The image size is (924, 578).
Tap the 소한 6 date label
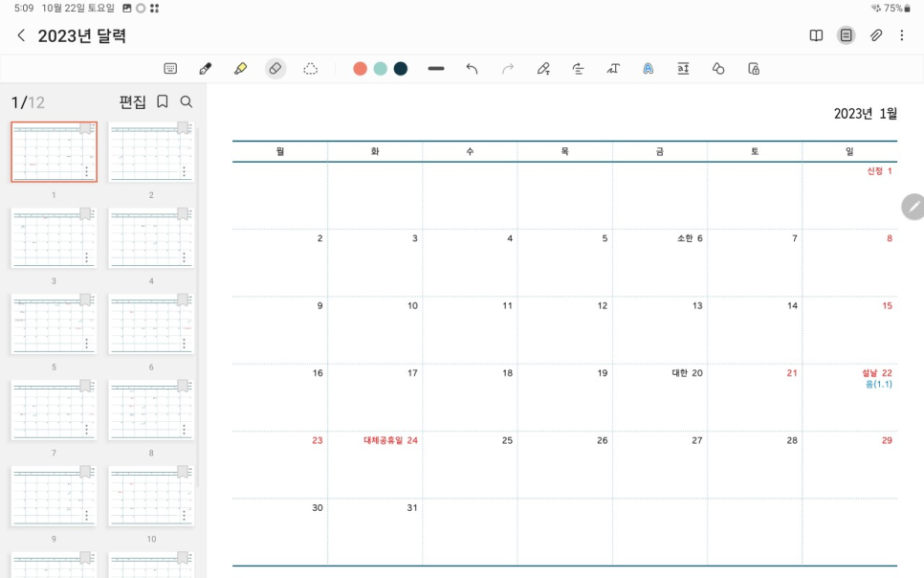pos(690,238)
